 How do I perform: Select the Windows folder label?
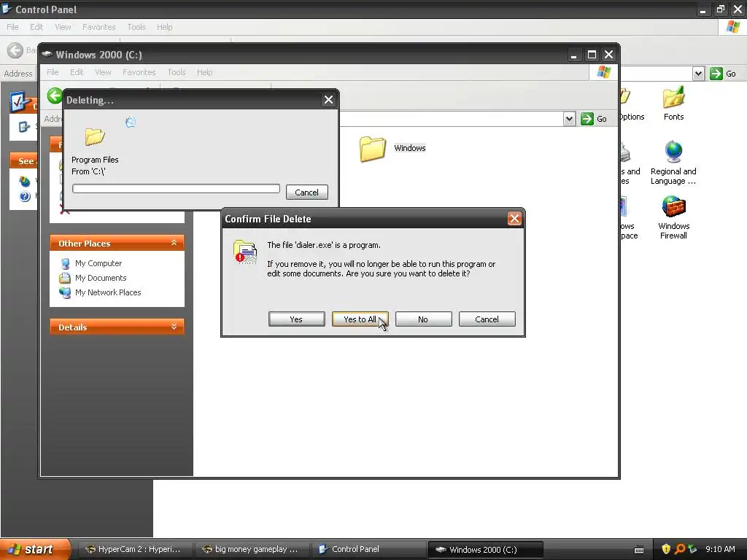[x=410, y=148]
